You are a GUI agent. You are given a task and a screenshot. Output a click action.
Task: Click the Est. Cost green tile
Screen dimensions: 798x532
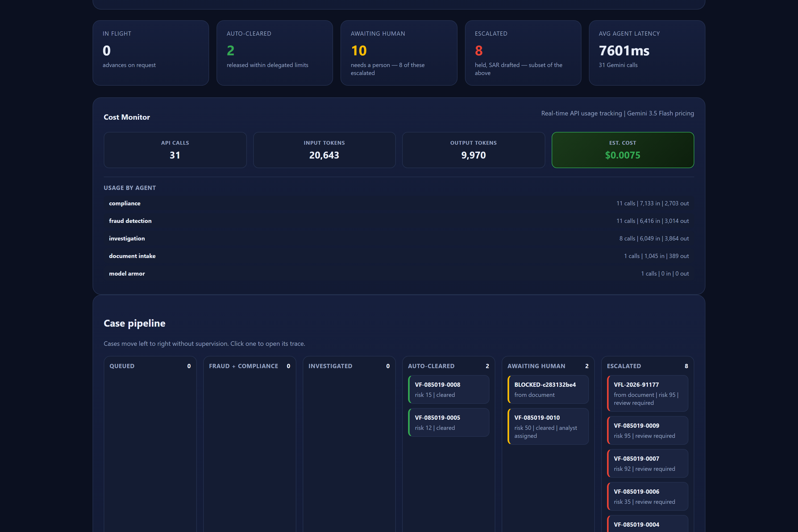(623, 150)
